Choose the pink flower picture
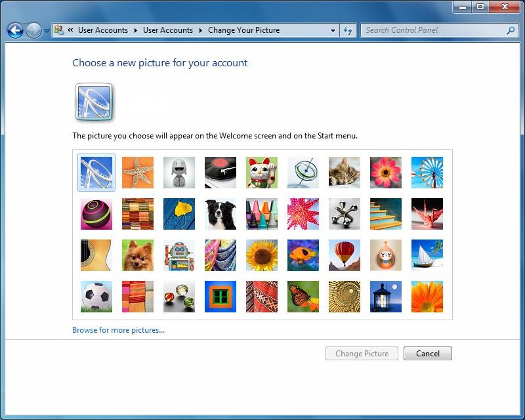Image resolution: width=525 pixels, height=420 pixels. [x=386, y=173]
